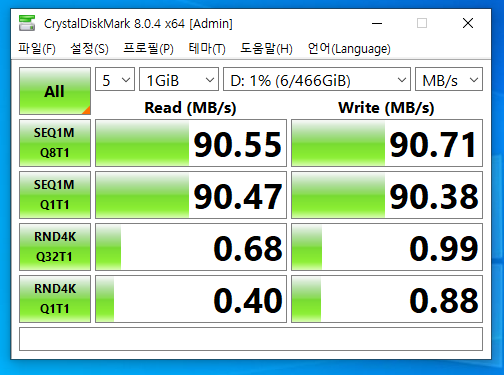Open the 도움말(H) menu
The image size is (504, 375).
click(x=266, y=49)
